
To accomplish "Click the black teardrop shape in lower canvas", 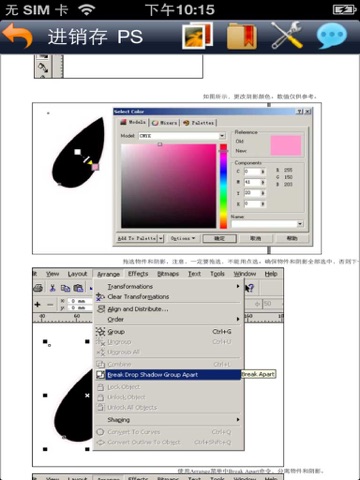I will coord(75,407).
